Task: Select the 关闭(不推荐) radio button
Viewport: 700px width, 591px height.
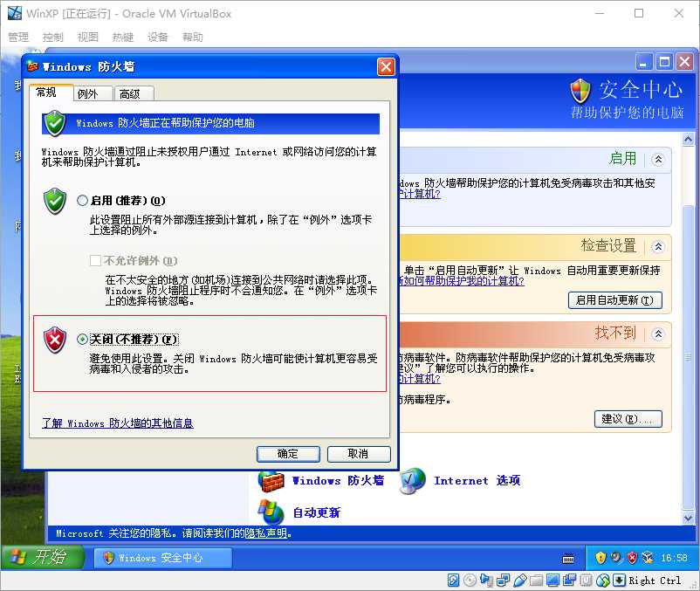Action: pos(82,340)
